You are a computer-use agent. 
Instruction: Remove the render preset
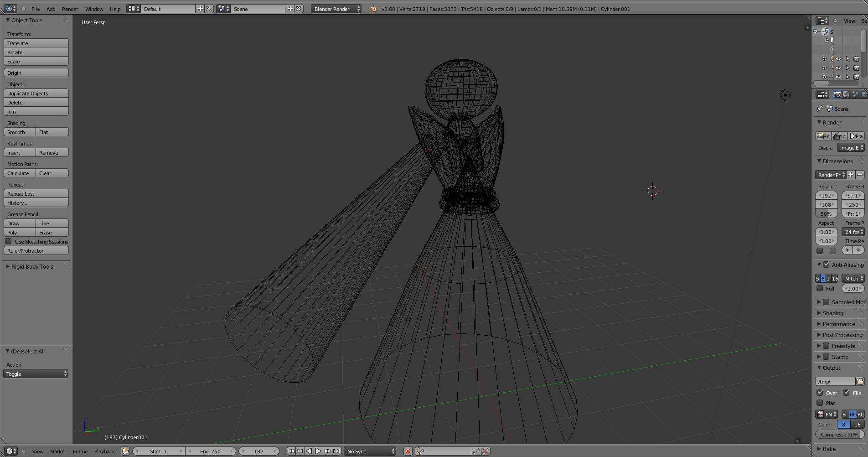pos(860,175)
